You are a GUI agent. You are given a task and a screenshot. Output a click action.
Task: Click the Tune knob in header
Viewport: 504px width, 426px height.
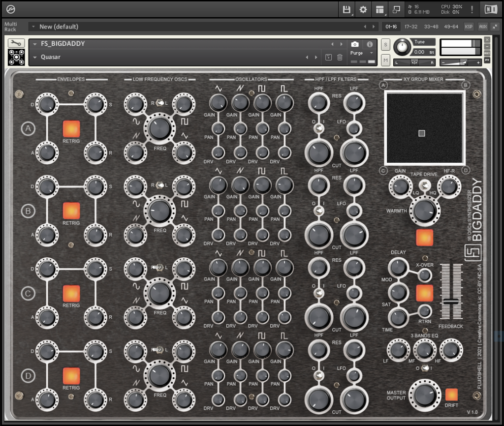(x=402, y=47)
